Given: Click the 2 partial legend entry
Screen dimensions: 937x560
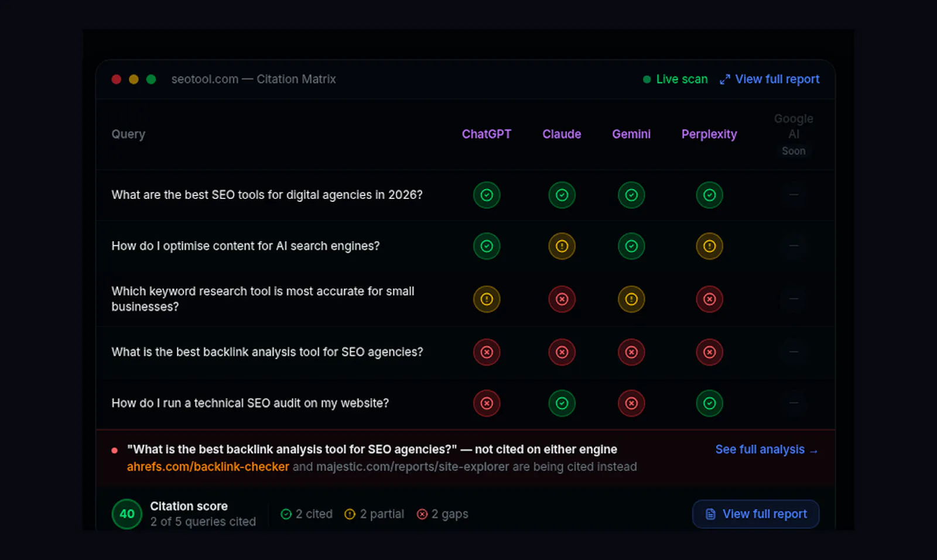Looking at the screenshot, I should (x=375, y=514).
